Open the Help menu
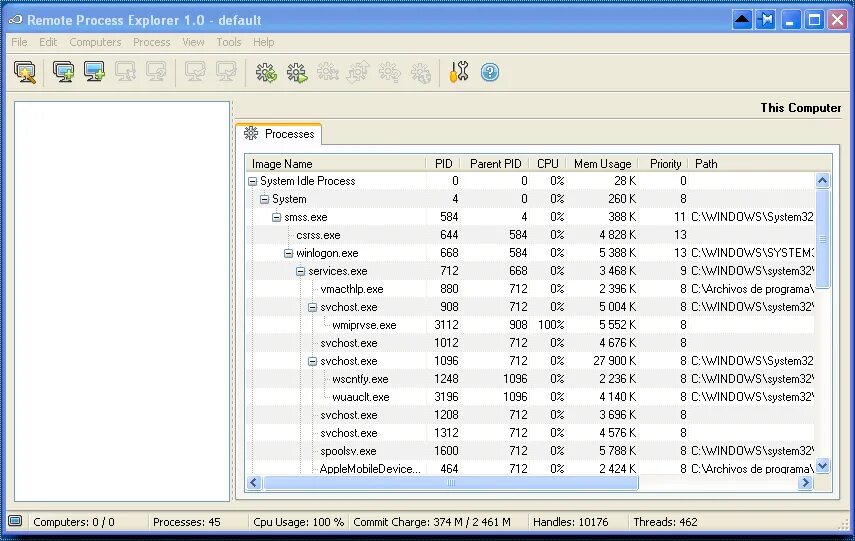This screenshot has width=855, height=541. (263, 42)
